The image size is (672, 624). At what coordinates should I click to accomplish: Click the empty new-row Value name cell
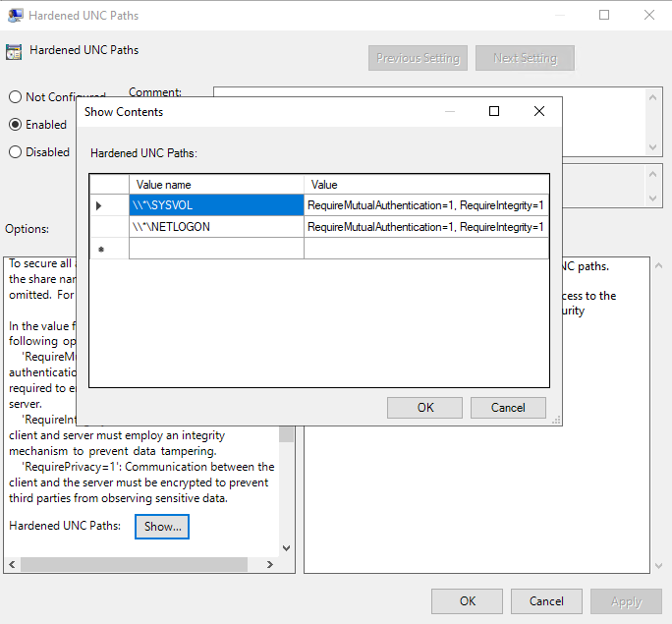216,249
